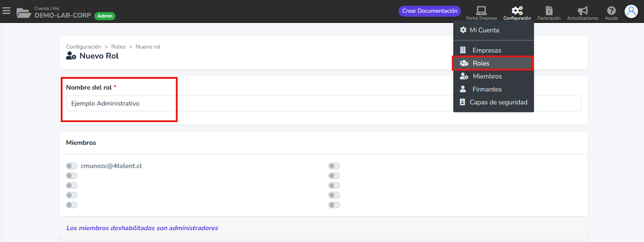Select Roles in the Configuración menu
644x242 pixels.
click(493, 63)
